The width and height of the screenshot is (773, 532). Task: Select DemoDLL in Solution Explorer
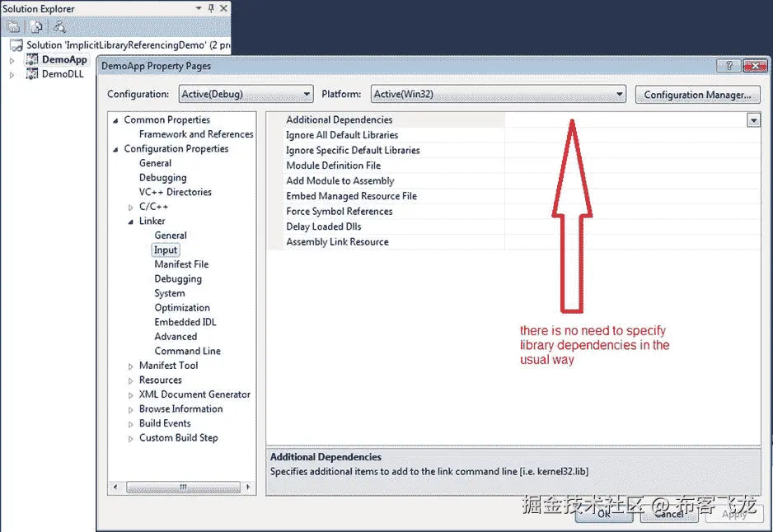[x=63, y=74]
